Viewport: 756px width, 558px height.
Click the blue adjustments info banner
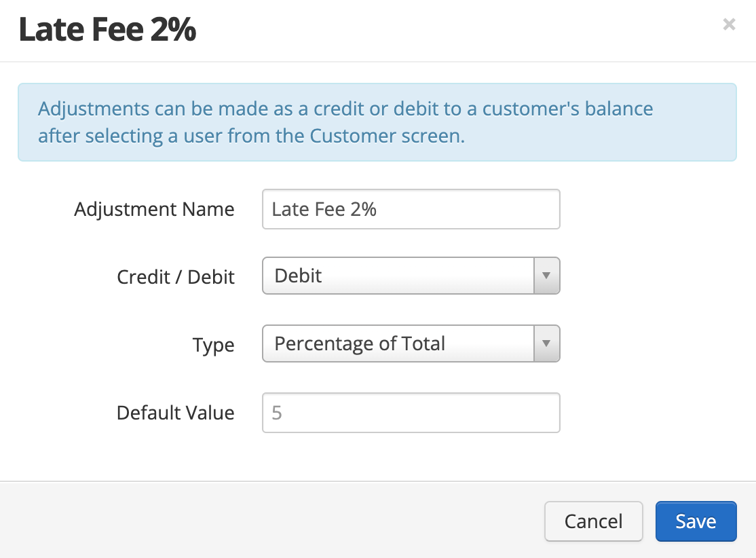click(377, 122)
